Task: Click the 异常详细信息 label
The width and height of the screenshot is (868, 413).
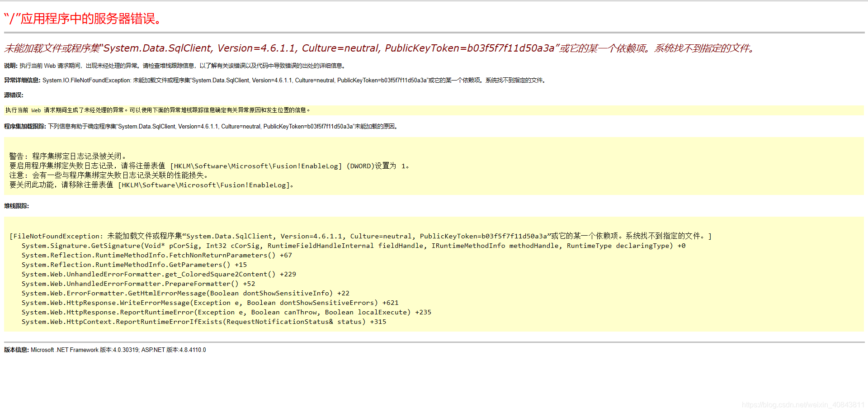Action: 22,80
